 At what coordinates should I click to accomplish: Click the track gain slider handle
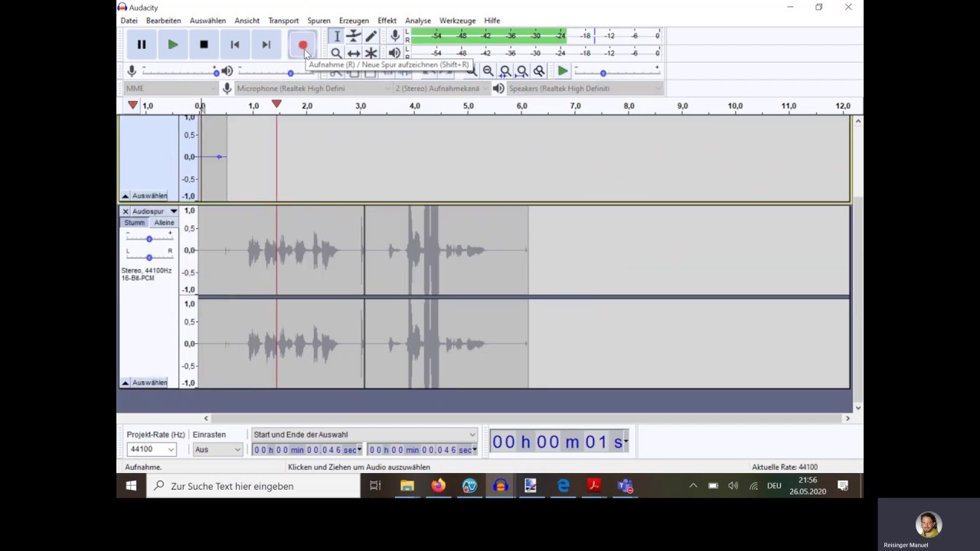[x=149, y=239]
